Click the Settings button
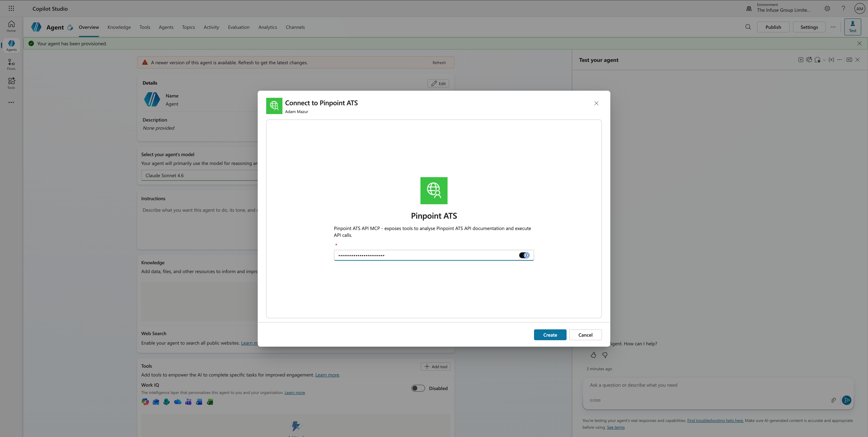868x437 pixels. [809, 27]
